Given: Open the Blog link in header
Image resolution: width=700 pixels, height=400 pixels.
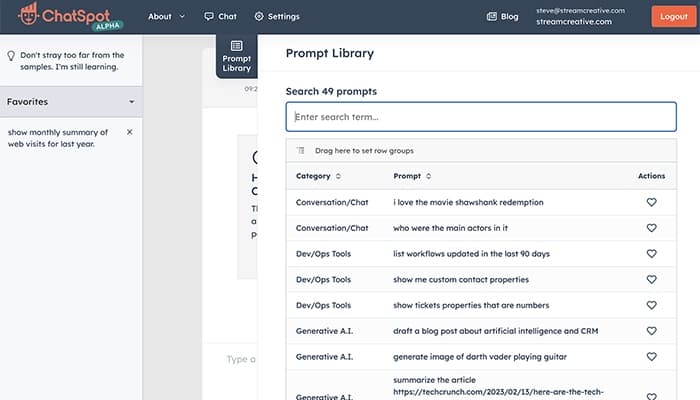Looking at the screenshot, I should 502,17.
